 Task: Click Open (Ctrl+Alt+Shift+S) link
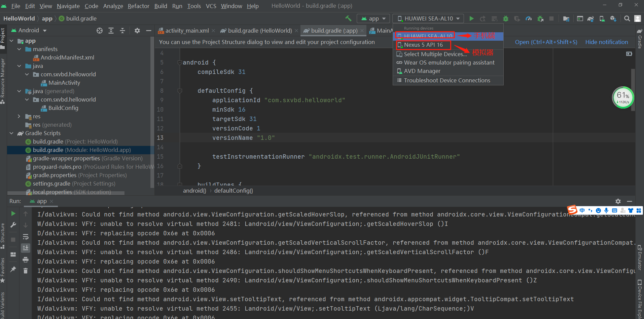pos(546,42)
